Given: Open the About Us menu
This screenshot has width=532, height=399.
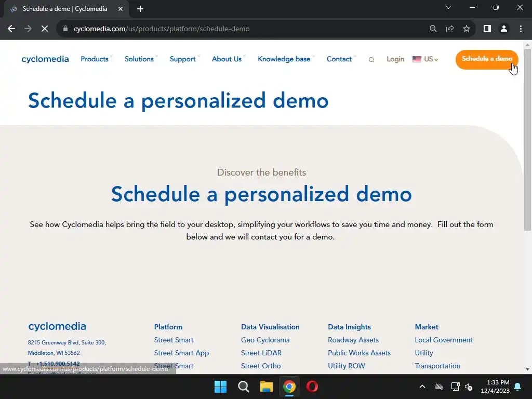Looking at the screenshot, I should 227,59.
